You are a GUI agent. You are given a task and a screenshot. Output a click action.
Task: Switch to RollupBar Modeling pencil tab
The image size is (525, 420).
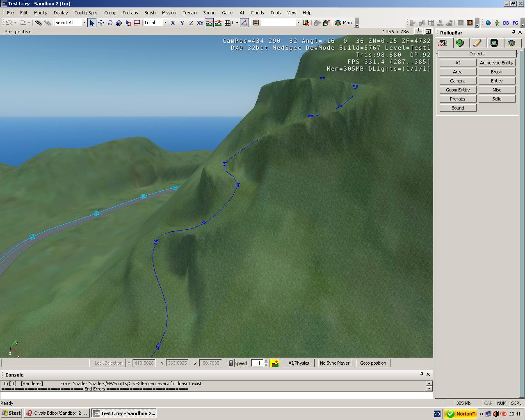pos(477,43)
